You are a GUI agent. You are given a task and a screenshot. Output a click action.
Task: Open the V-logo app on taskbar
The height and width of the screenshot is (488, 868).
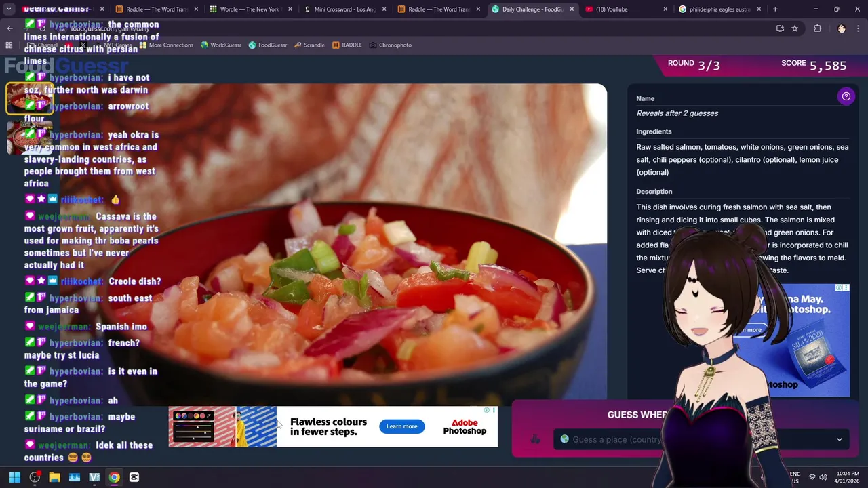(94, 477)
